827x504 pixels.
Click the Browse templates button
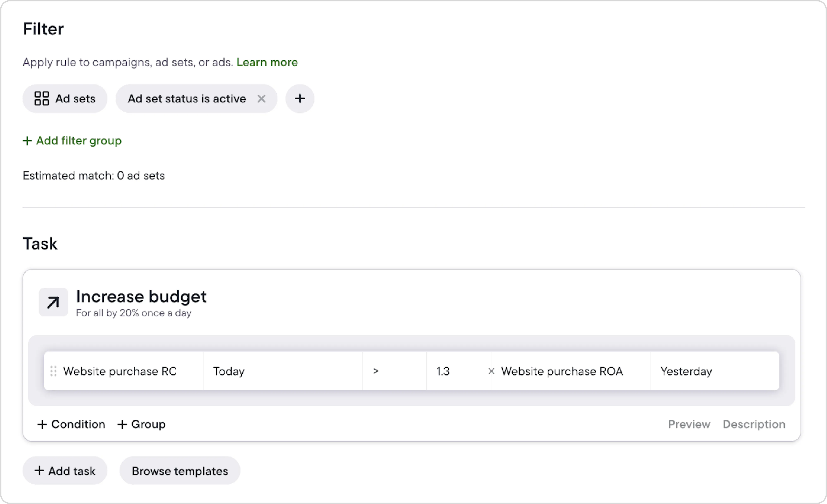pos(180,471)
